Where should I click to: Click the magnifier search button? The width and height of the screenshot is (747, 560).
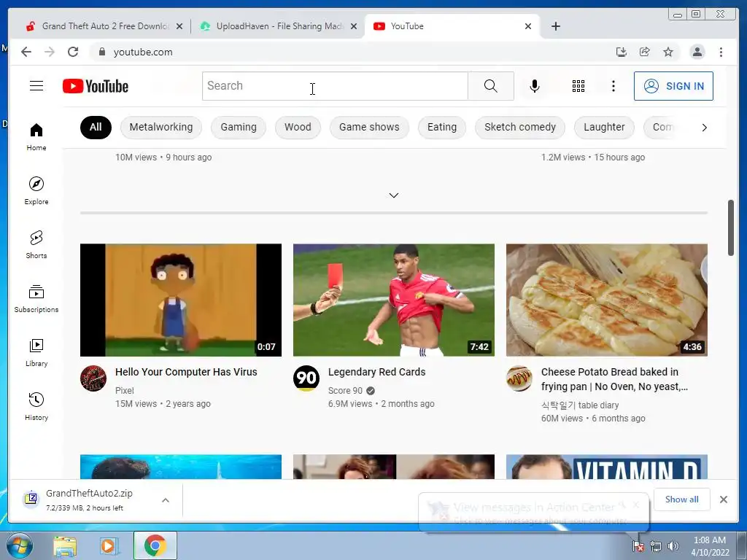pos(491,86)
